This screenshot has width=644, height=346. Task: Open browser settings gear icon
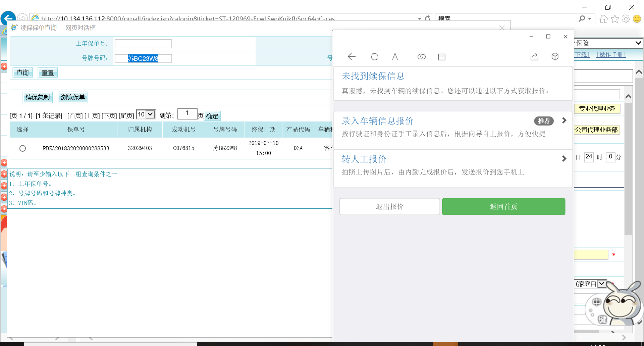[626, 19]
